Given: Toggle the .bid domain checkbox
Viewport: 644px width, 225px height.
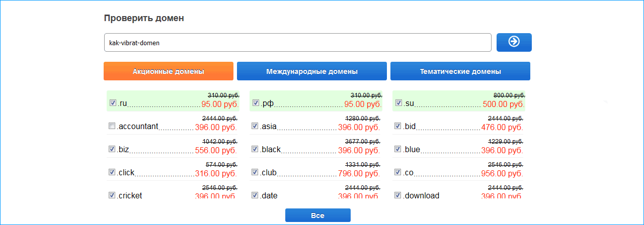Looking at the screenshot, I should tap(398, 126).
